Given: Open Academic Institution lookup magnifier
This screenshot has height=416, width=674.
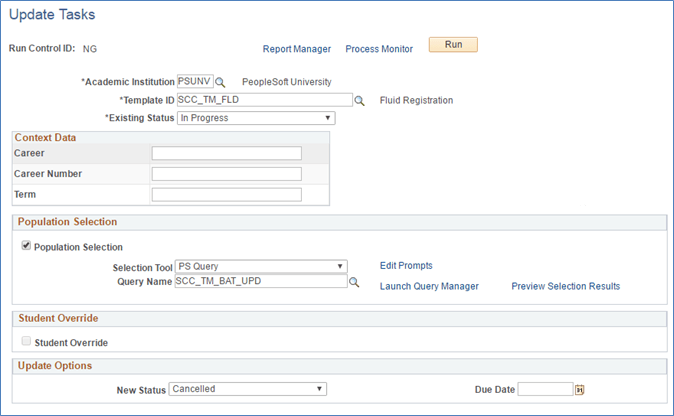Looking at the screenshot, I should point(220,82).
